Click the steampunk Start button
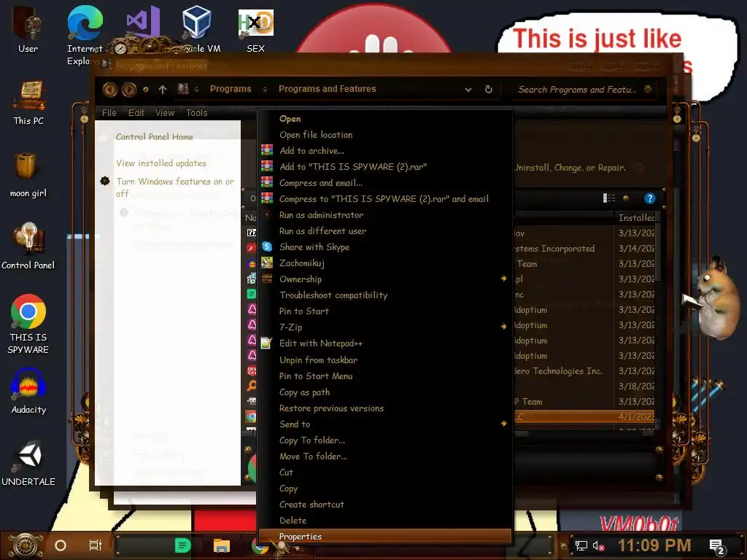 click(x=26, y=545)
